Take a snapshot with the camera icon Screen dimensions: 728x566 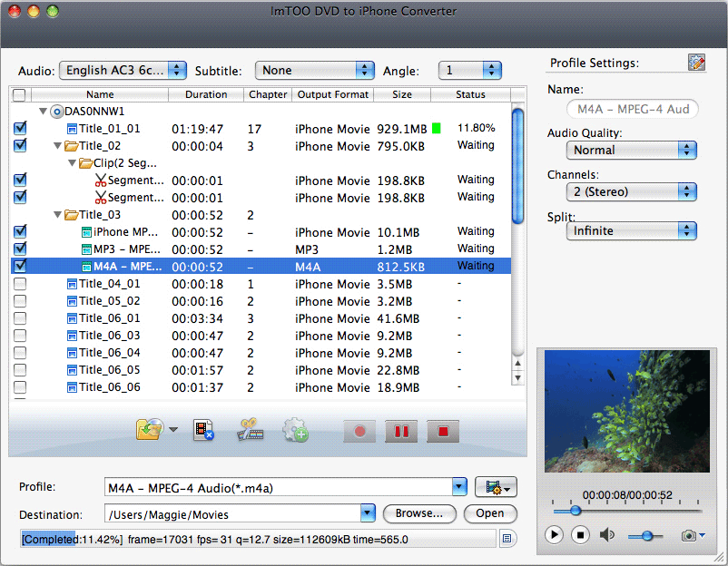(689, 536)
